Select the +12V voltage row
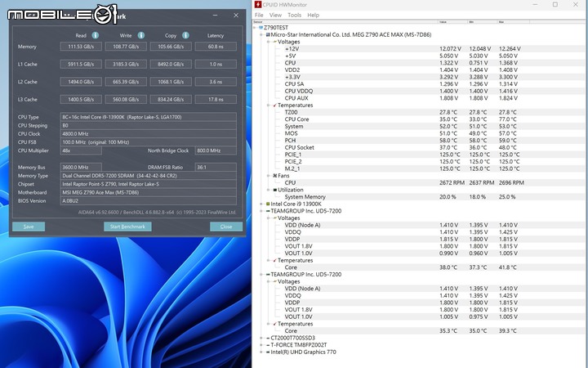588x368 pixels. click(420, 49)
